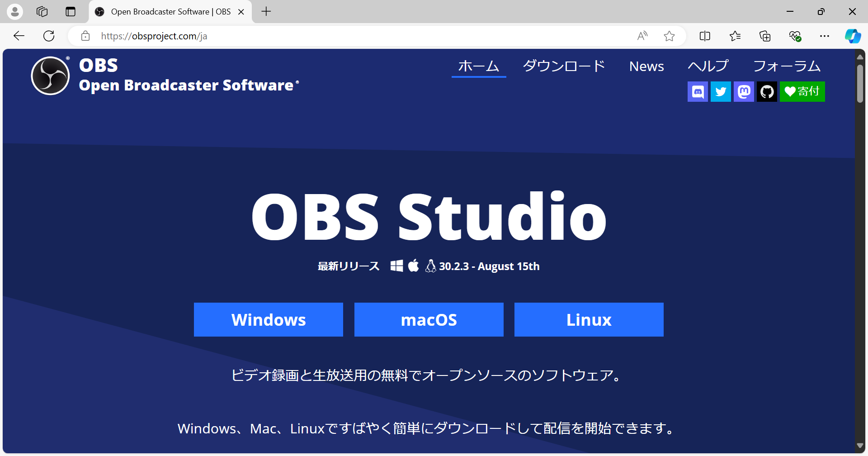This screenshot has height=456, width=868.
Task: Go to the ホーム navigation item
Action: tap(479, 66)
